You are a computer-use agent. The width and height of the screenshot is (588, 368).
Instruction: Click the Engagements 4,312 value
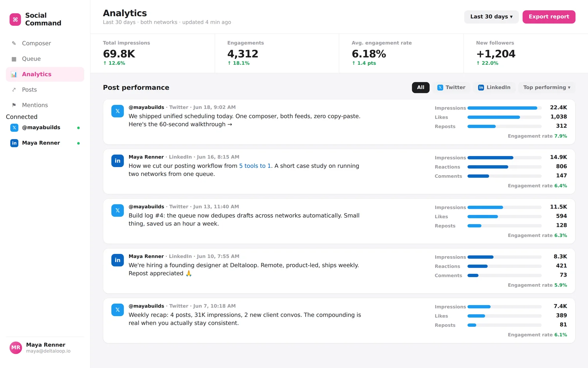pyautogui.click(x=243, y=54)
